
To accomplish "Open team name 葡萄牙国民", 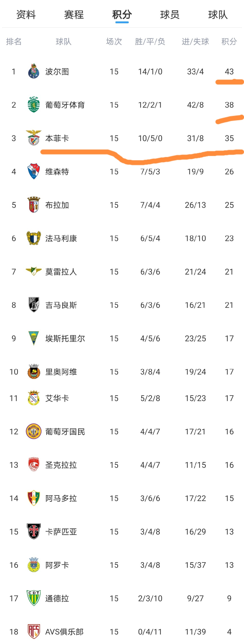I will click(x=65, y=432).
